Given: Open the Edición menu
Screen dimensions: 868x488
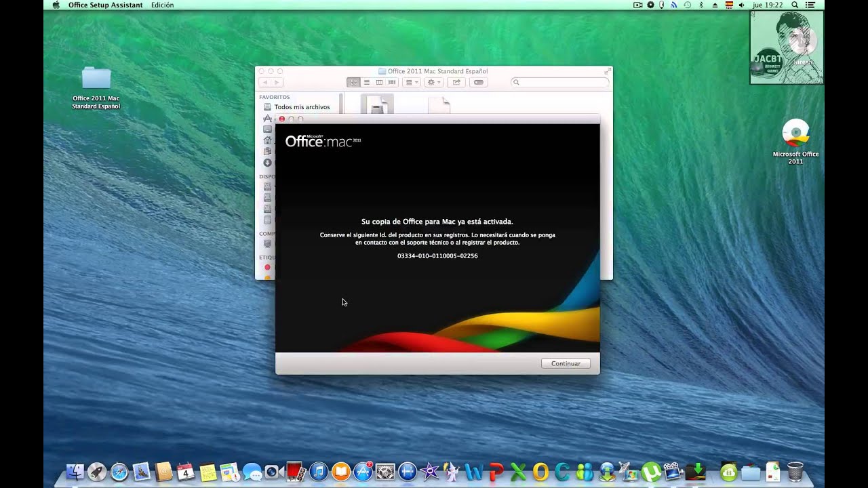Looking at the screenshot, I should coord(163,5).
